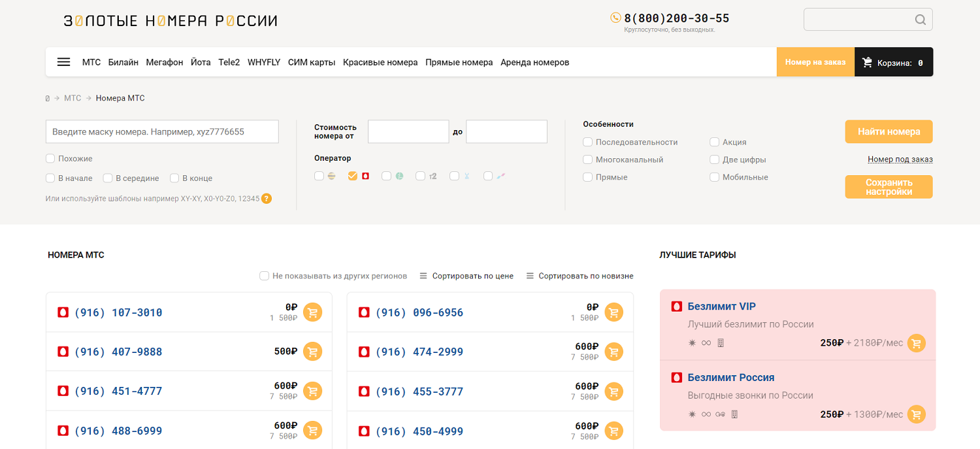Add (916) 450-4999 to cart
The height and width of the screenshot is (449, 980).
(613, 431)
